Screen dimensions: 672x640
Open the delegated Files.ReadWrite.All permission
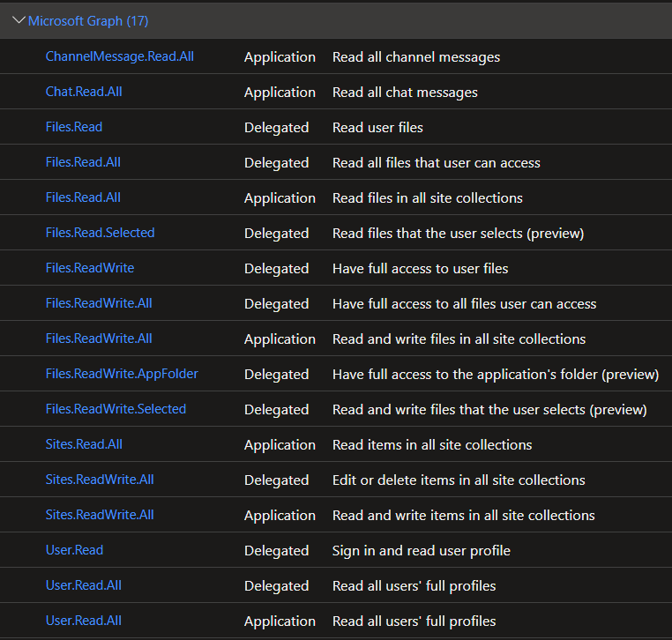point(99,303)
